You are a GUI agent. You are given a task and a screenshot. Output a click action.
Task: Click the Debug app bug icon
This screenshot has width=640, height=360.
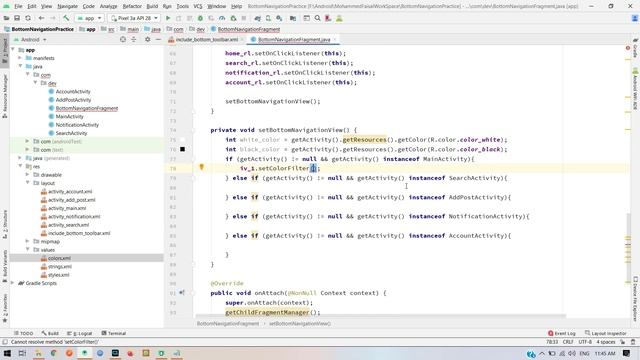point(200,18)
